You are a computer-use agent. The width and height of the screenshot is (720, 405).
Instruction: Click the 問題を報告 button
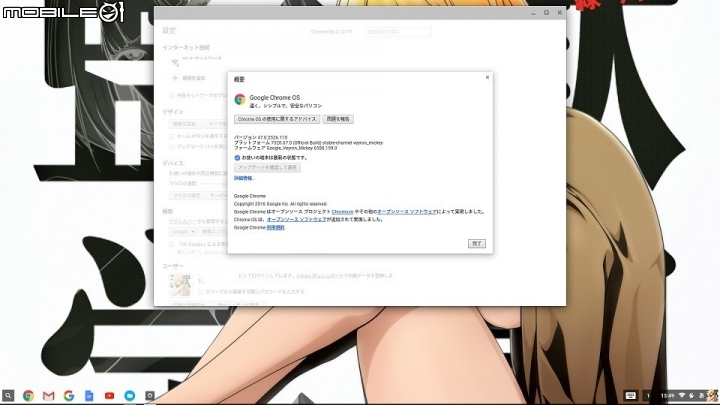pos(338,119)
